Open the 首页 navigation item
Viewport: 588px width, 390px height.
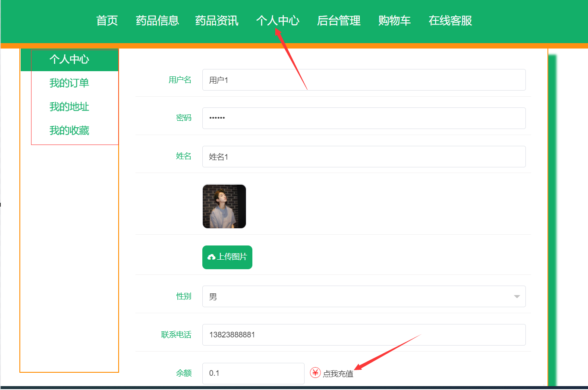(107, 21)
